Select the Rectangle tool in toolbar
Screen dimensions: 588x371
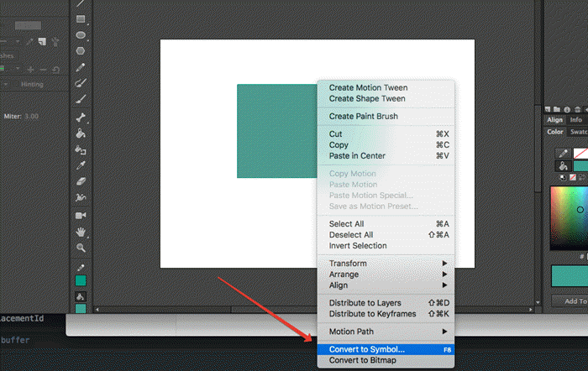point(81,18)
